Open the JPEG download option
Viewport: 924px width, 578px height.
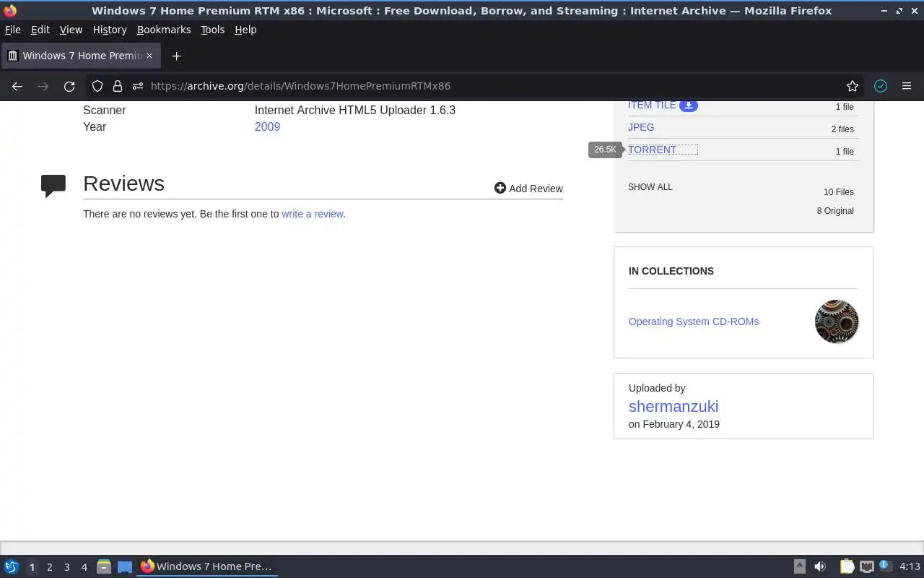(x=641, y=127)
